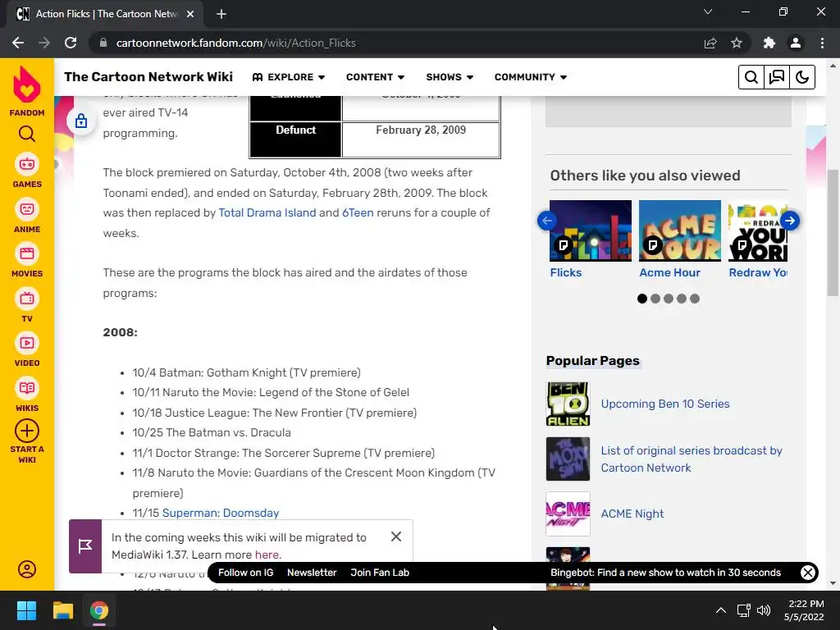Image resolution: width=840 pixels, height=630 pixels.
Task: Select the first carousel page dot
Action: coord(642,299)
